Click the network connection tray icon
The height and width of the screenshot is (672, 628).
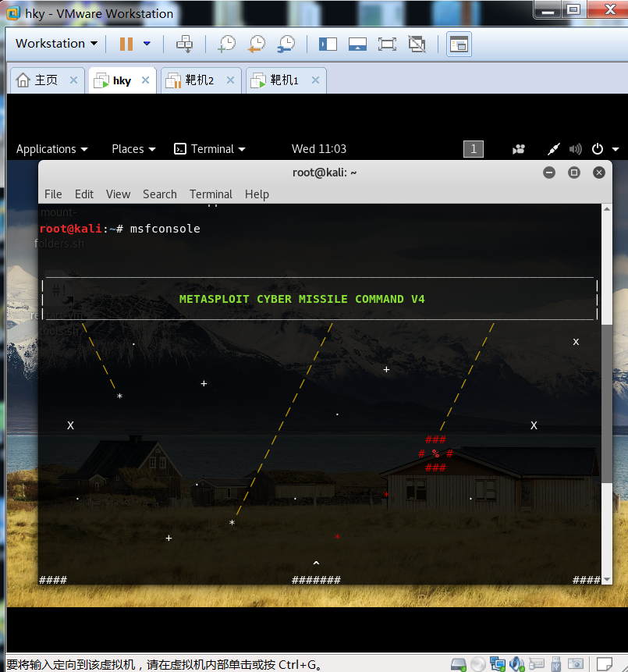553,149
